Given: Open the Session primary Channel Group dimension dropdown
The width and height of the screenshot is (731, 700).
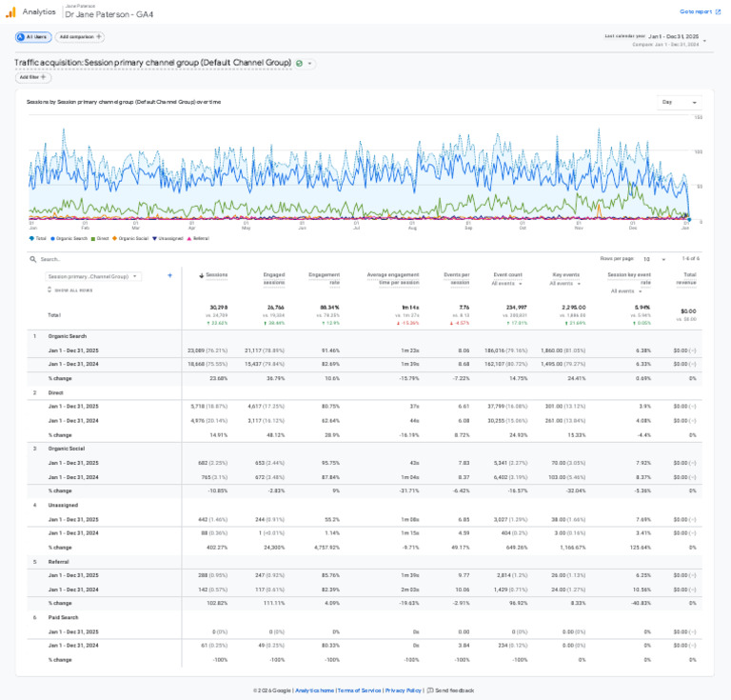Looking at the screenshot, I should click(x=93, y=276).
